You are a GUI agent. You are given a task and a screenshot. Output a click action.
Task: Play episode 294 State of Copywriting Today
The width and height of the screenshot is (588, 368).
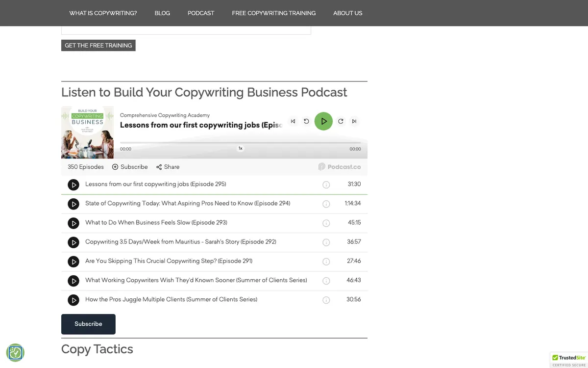[73, 204]
